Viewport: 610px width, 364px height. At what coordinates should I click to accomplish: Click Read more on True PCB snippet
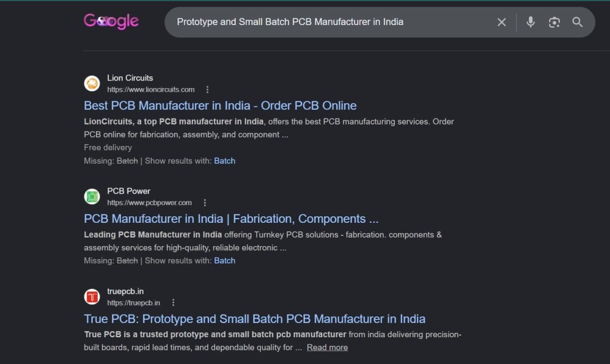tap(327, 348)
